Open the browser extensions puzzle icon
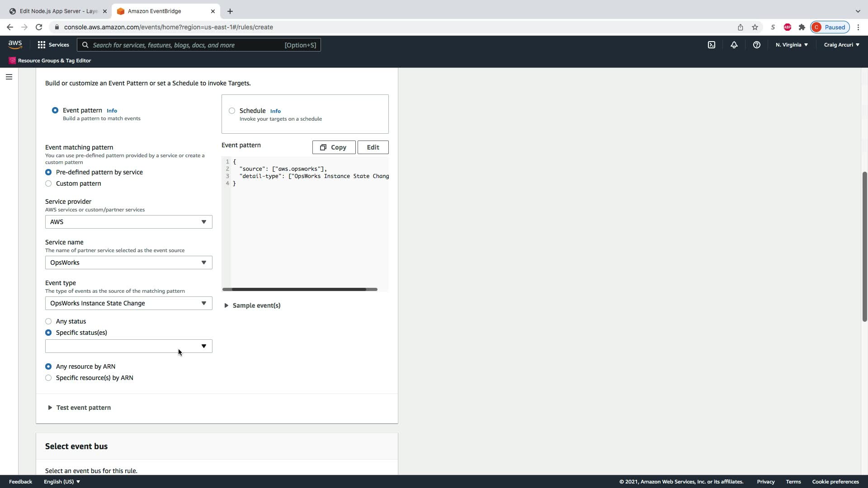This screenshot has width=868, height=488. (802, 27)
